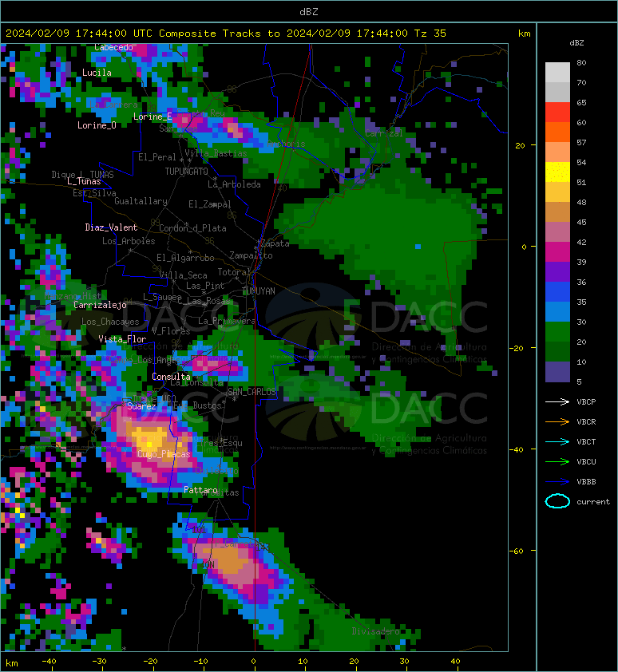Click the 'Villa_Bastias' map label
This screenshot has width=618, height=672.
coord(216,153)
